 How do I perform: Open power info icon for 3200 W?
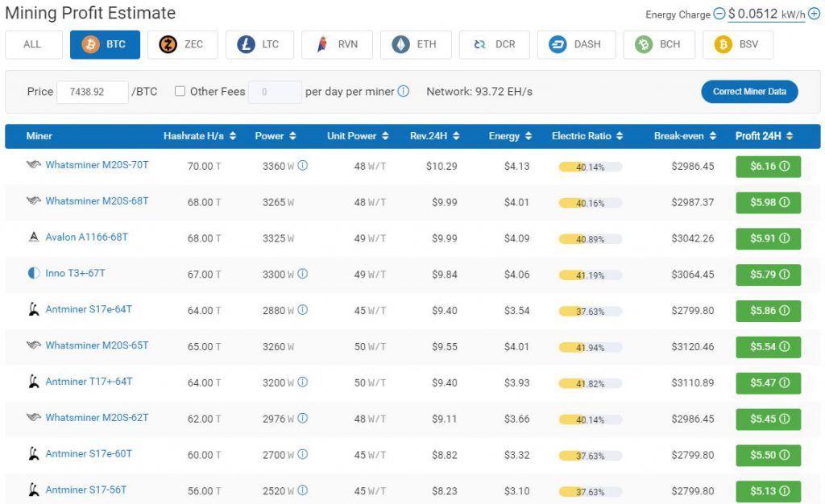click(x=303, y=382)
